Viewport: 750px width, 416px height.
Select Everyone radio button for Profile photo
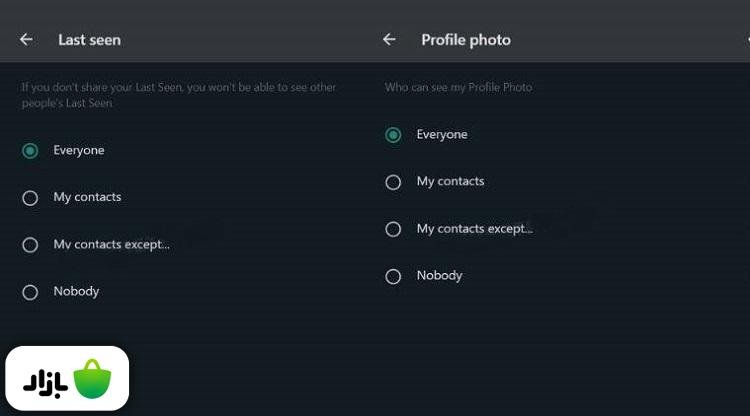coord(393,135)
